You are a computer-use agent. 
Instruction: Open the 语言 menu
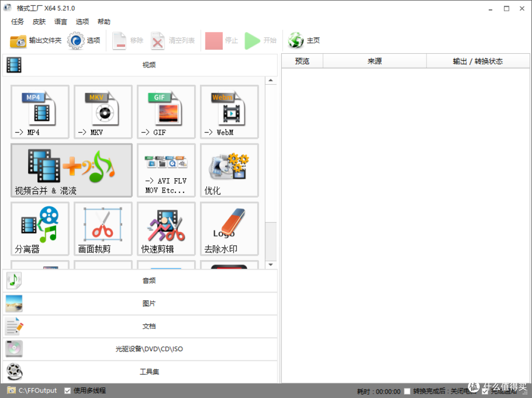click(61, 22)
